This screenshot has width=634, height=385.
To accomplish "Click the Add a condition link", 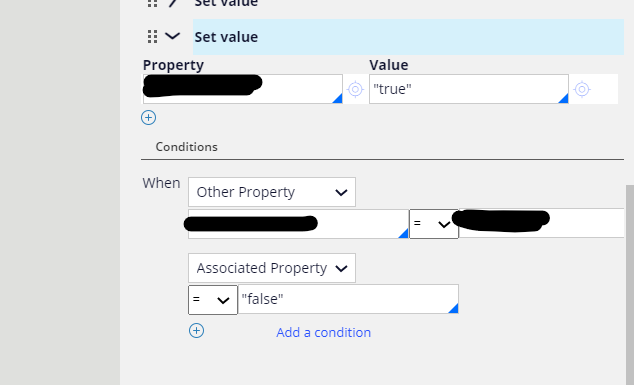I will [323, 332].
